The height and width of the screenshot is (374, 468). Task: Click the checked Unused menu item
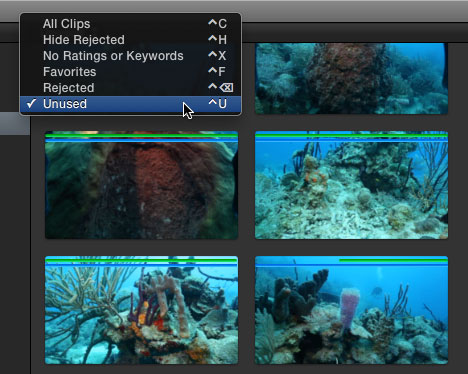pyautogui.click(x=130, y=104)
